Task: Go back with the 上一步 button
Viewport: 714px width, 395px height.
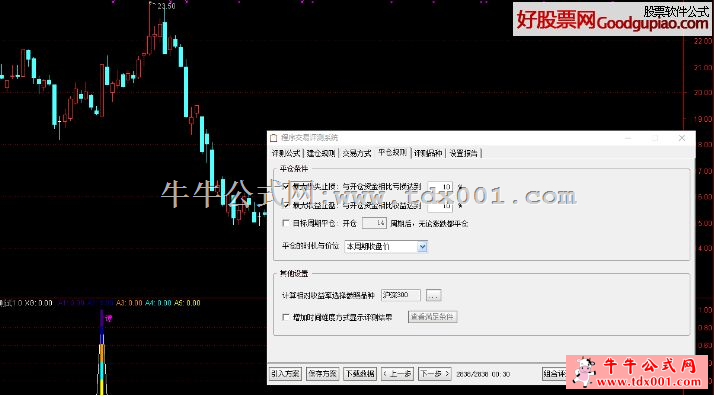Action: pyautogui.click(x=398, y=374)
